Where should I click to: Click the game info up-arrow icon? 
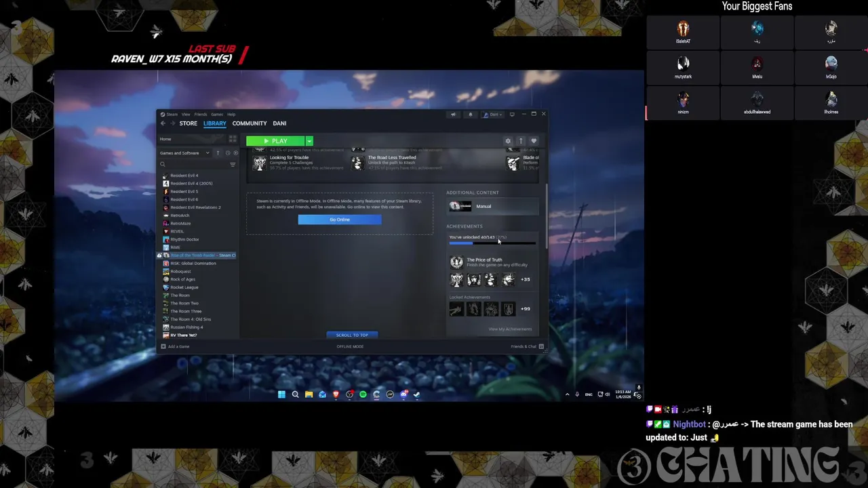pyautogui.click(x=521, y=141)
